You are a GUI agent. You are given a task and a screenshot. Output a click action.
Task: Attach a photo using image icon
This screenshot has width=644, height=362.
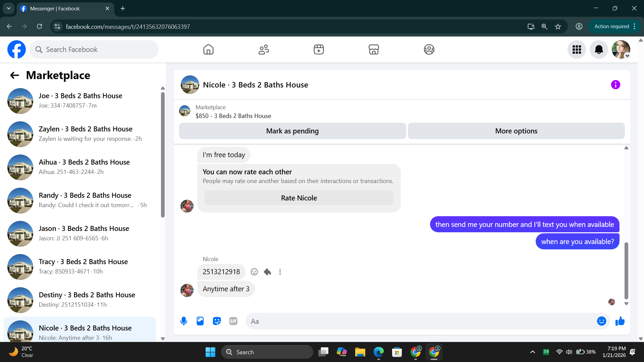(200, 321)
